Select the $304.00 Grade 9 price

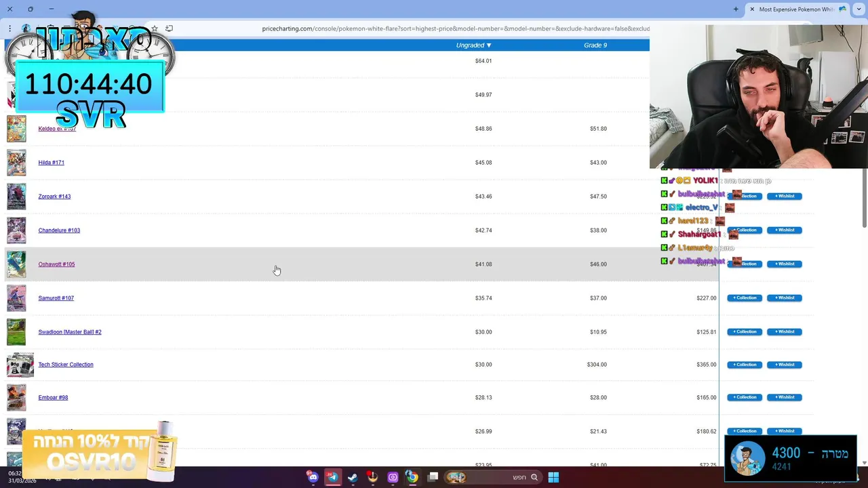click(x=597, y=365)
